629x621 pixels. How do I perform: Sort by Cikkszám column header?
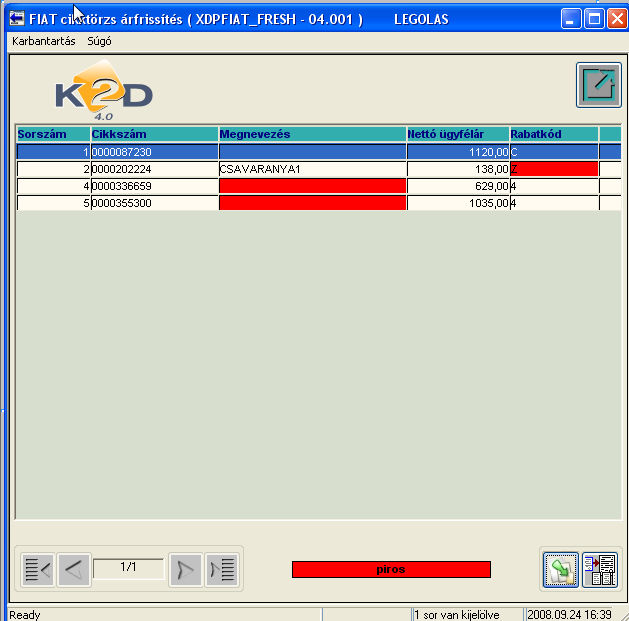(x=154, y=134)
